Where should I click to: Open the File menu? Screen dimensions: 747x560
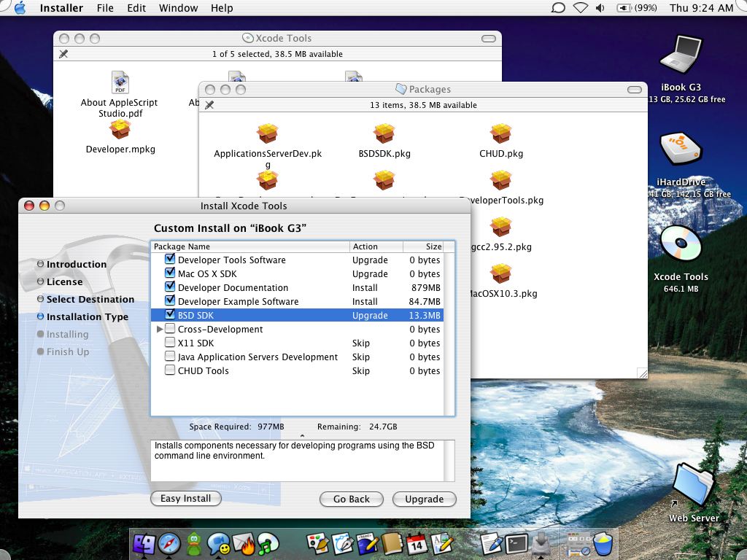(105, 8)
